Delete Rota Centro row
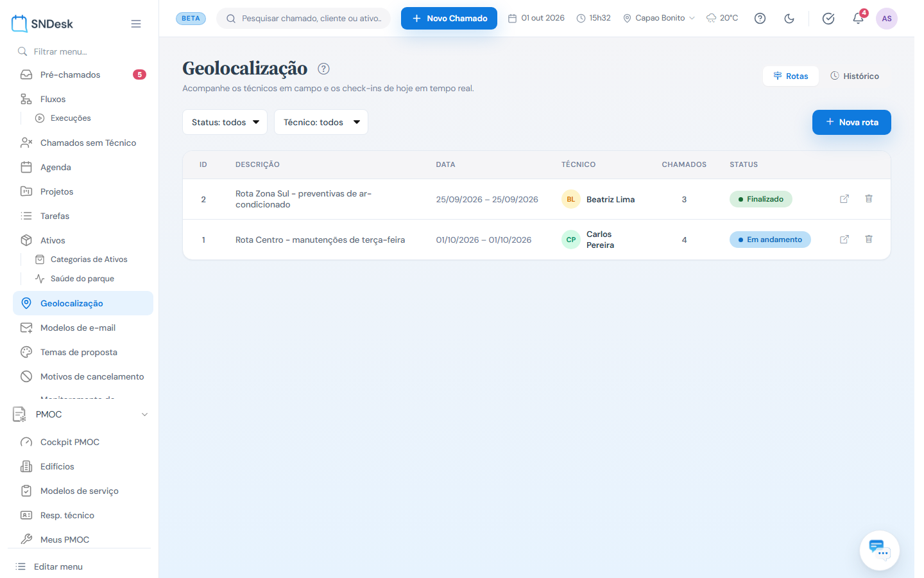Image resolution: width=924 pixels, height=578 pixels. tap(869, 240)
